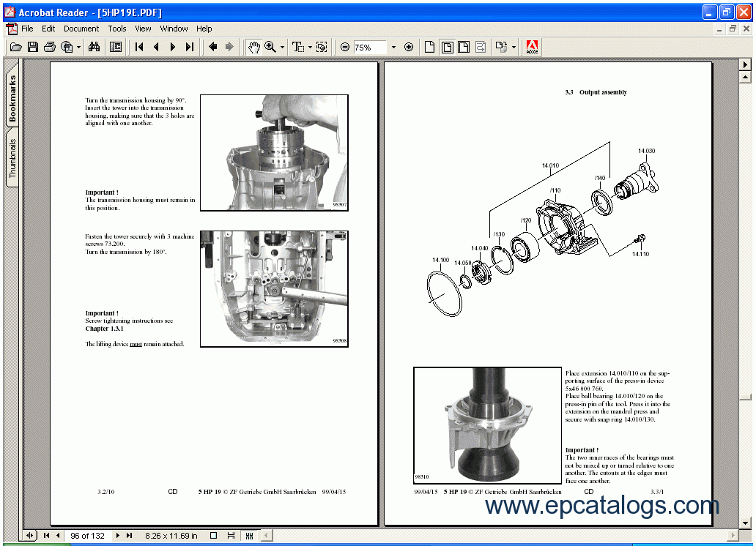Click the Previous View back arrow
This screenshot has height=546, width=756.
click(213, 47)
